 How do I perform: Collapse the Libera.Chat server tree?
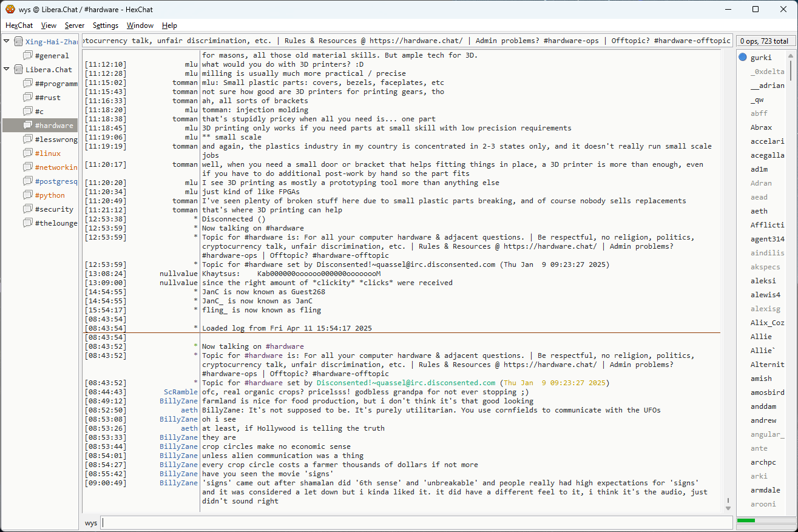(7, 69)
